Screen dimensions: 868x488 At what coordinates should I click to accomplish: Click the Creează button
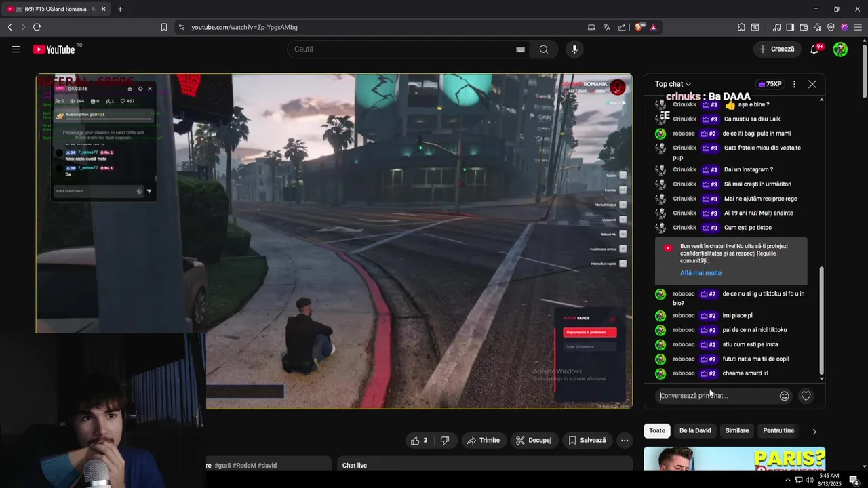tap(776, 49)
